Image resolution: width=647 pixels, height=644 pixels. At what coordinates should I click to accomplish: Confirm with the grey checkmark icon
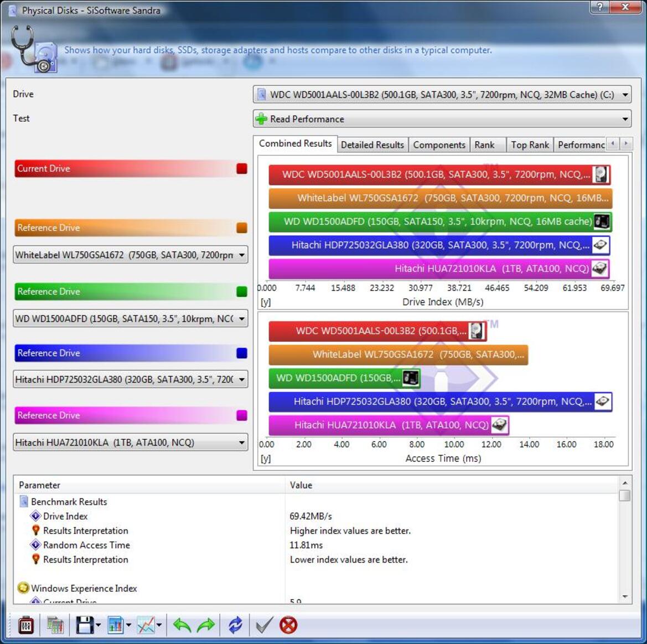click(264, 625)
